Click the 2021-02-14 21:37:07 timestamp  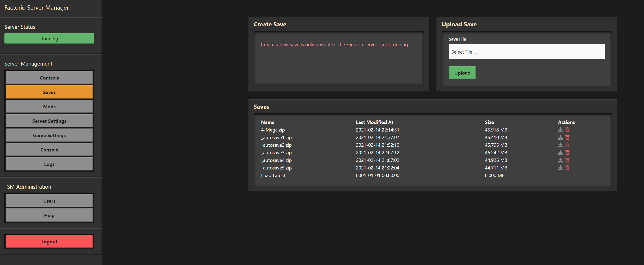[377, 137]
